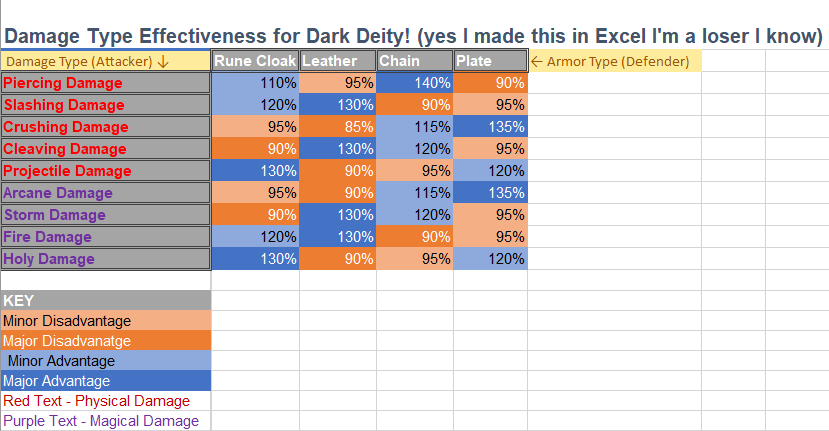Select the Piercing Damage row label
Image resolution: width=829 pixels, height=431 pixels.
point(105,83)
